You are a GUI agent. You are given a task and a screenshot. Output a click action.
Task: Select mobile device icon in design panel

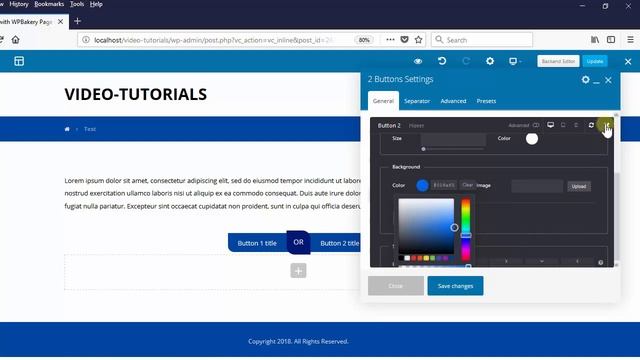(x=576, y=125)
